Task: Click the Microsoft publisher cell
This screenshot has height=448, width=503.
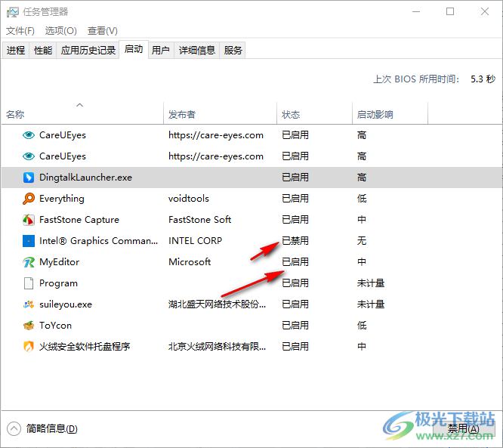Action: 190,262
